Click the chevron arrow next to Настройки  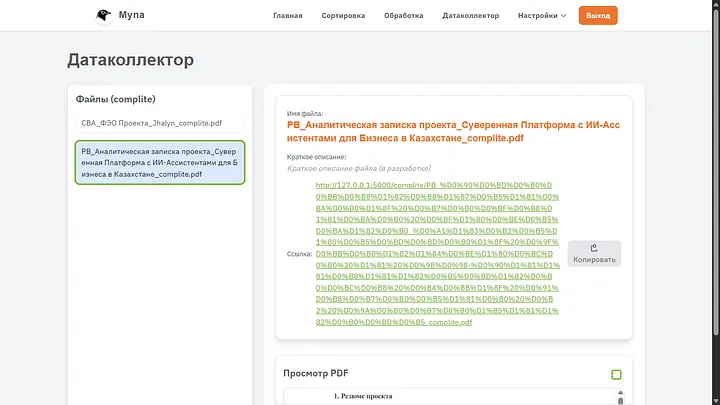tap(563, 16)
